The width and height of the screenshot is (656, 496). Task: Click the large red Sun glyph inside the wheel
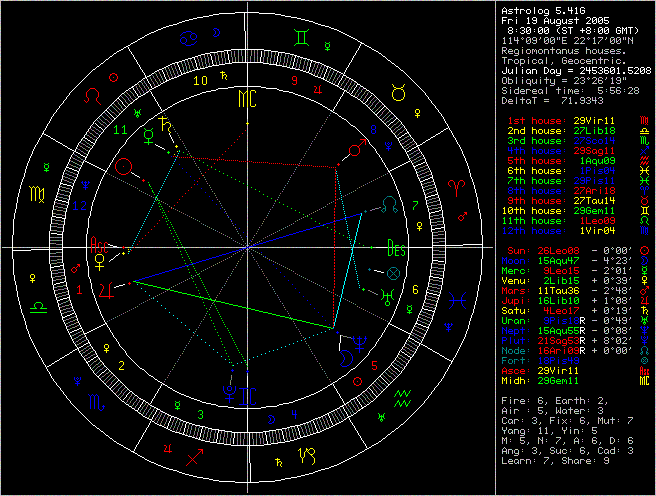pos(127,167)
